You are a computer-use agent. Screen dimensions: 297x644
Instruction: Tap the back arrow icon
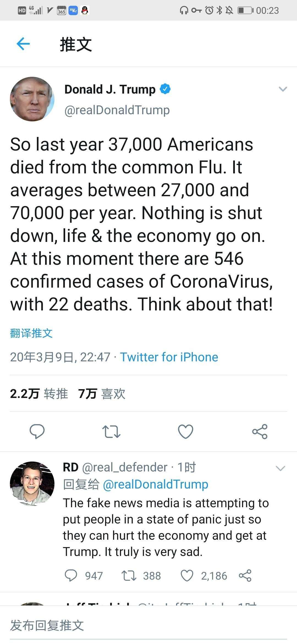(23, 44)
